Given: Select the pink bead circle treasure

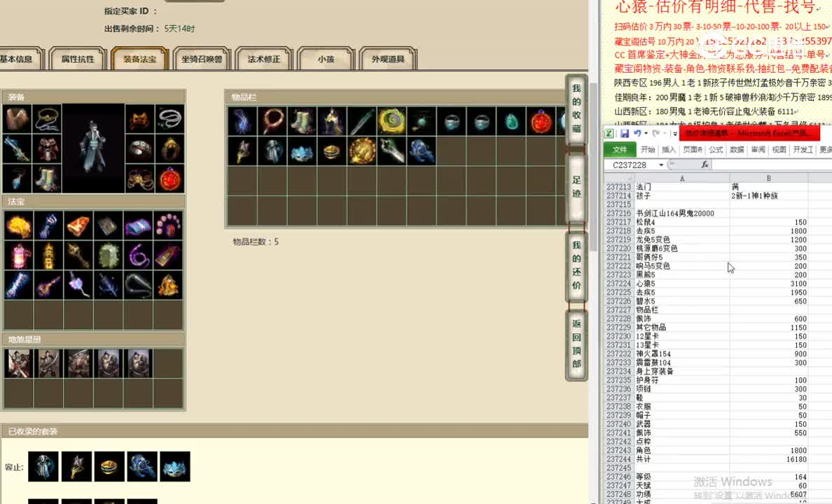Looking at the screenshot, I should click(x=167, y=226).
